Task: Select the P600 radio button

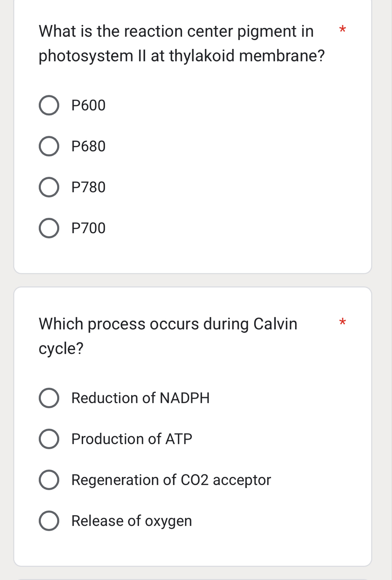Action: click(x=49, y=105)
